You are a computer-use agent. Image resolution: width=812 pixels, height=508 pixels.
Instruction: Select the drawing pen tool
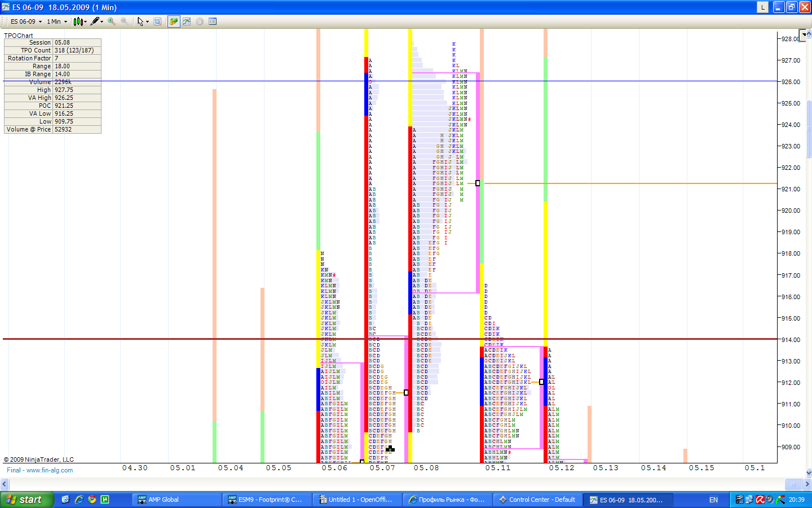[95, 21]
